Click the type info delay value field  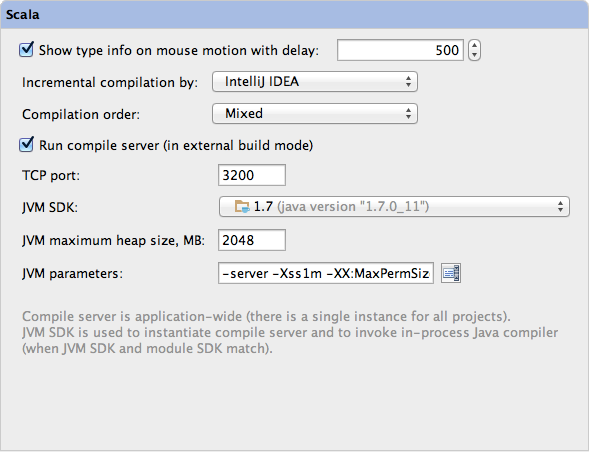click(400, 50)
